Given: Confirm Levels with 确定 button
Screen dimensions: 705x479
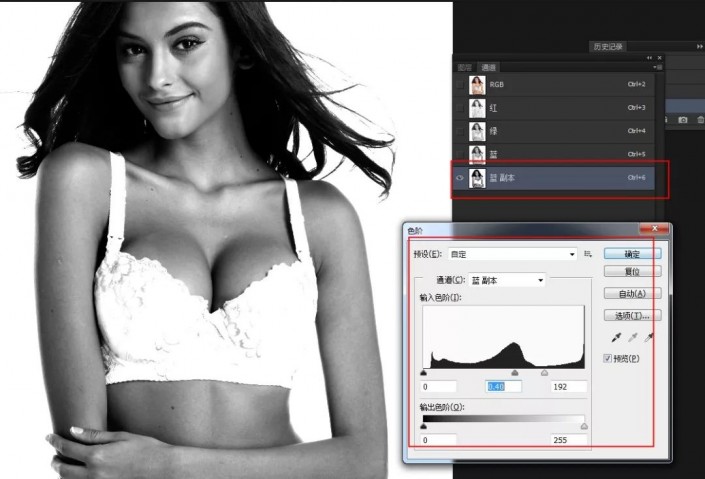Looking at the screenshot, I should click(633, 254).
